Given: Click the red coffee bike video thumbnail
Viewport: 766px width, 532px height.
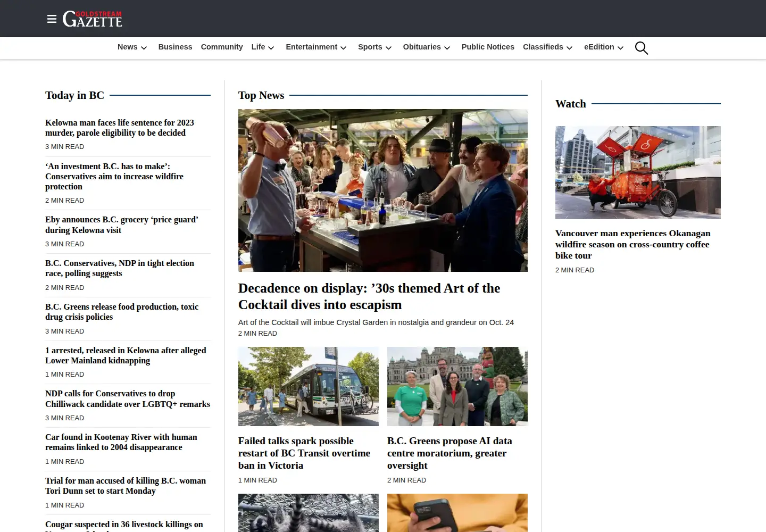Looking at the screenshot, I should pyautogui.click(x=638, y=172).
